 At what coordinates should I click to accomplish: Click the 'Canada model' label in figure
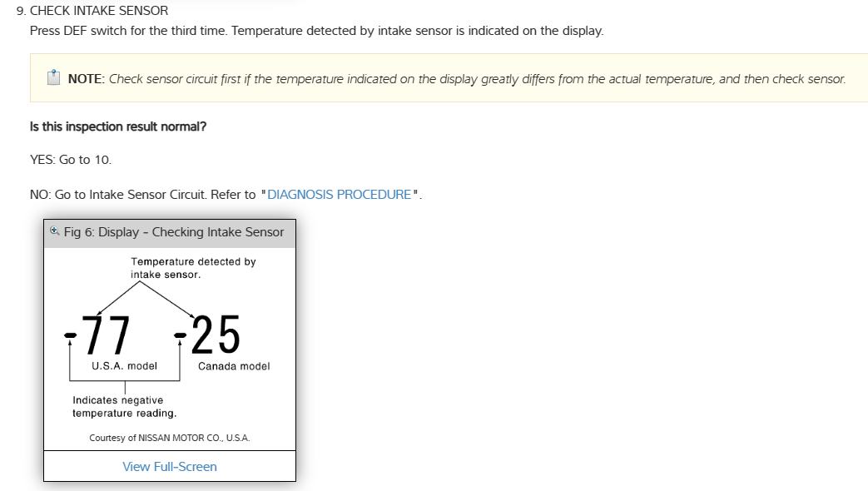tap(234, 366)
